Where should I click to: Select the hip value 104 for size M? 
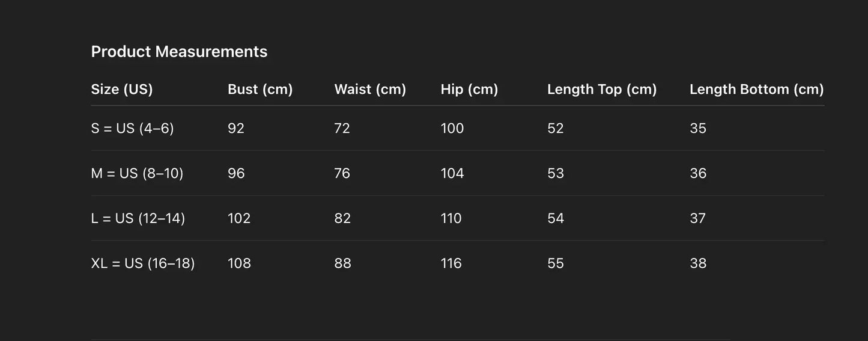pyautogui.click(x=452, y=173)
